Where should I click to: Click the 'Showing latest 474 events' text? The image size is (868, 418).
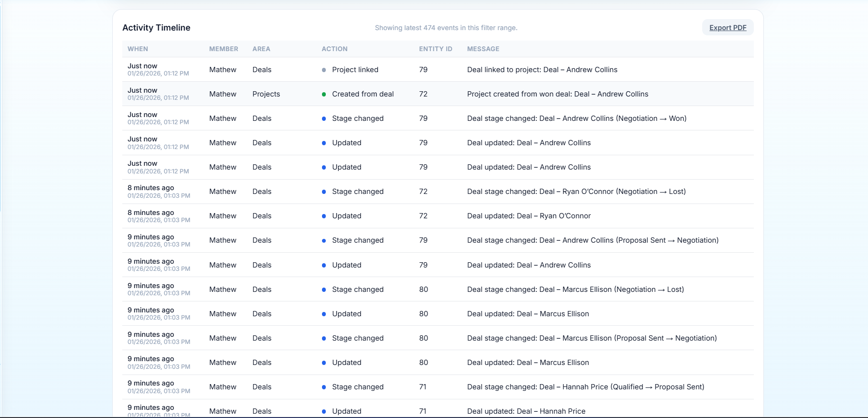(446, 28)
